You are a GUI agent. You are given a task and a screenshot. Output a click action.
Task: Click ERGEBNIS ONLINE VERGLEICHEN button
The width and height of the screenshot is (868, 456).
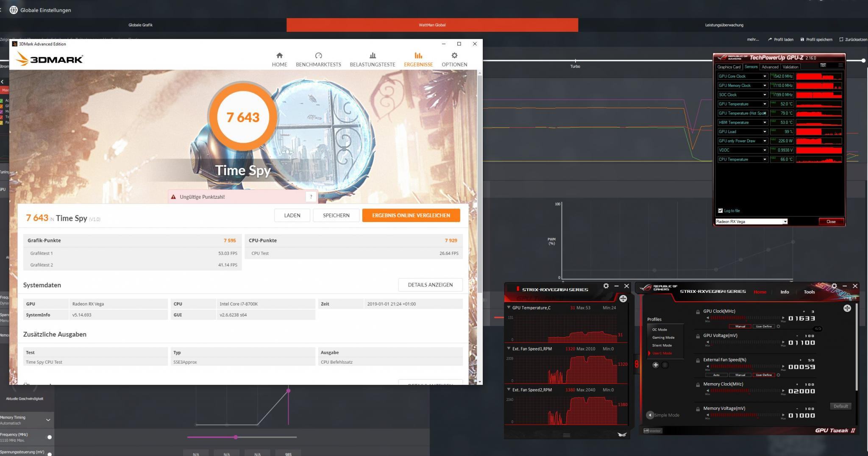(x=411, y=215)
